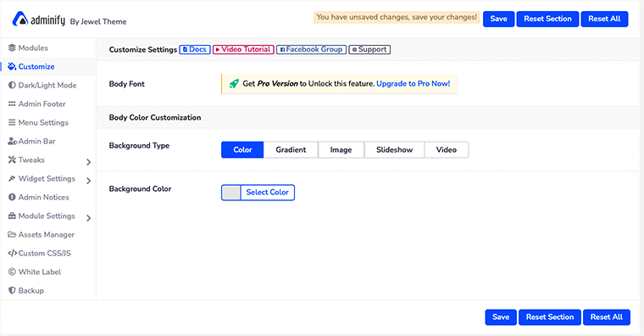Click the Dark/Light Mode half-circle icon
This screenshot has width=644, height=336.
(12, 85)
